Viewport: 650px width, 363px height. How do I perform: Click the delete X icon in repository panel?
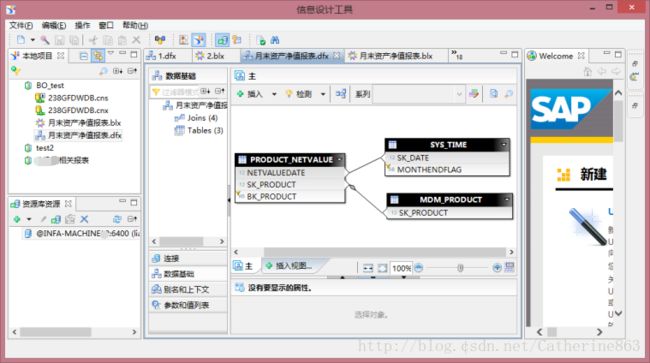tap(84, 219)
